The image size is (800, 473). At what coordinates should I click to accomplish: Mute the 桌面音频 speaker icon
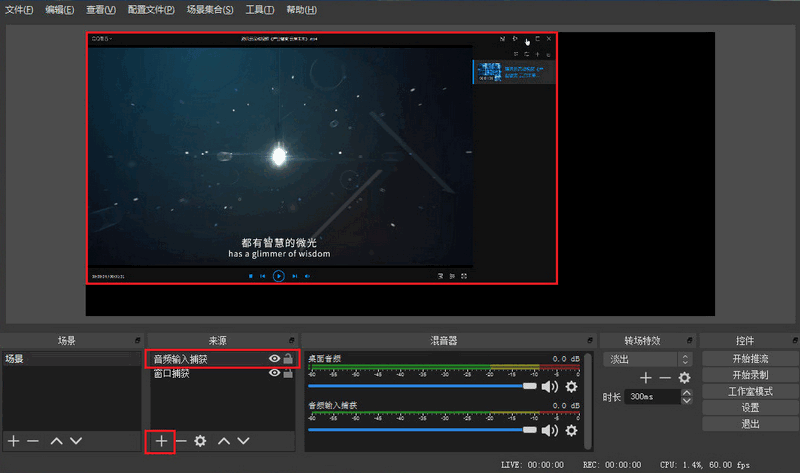tap(549, 386)
